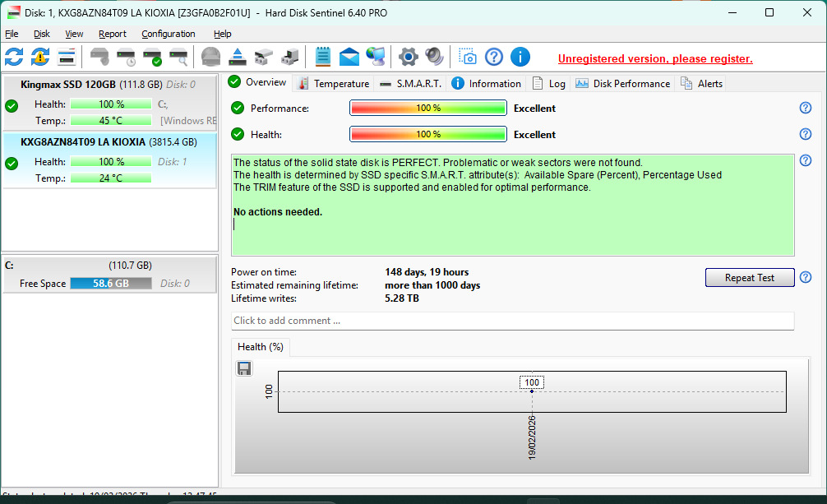Click help icon beside the Health bar
The width and height of the screenshot is (827, 504).
(806, 134)
